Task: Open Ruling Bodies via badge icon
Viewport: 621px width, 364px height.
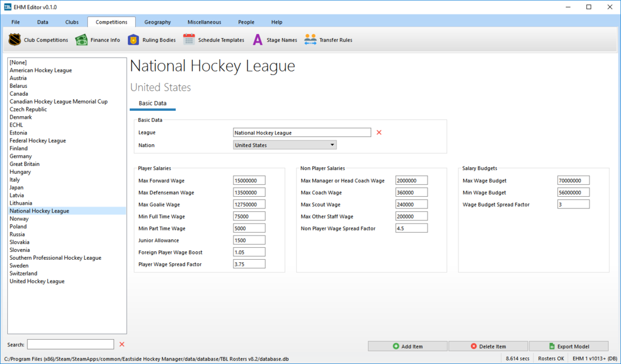Action: [133, 39]
